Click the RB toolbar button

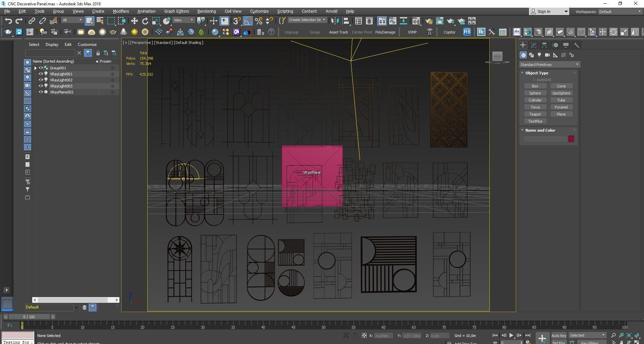point(467,32)
